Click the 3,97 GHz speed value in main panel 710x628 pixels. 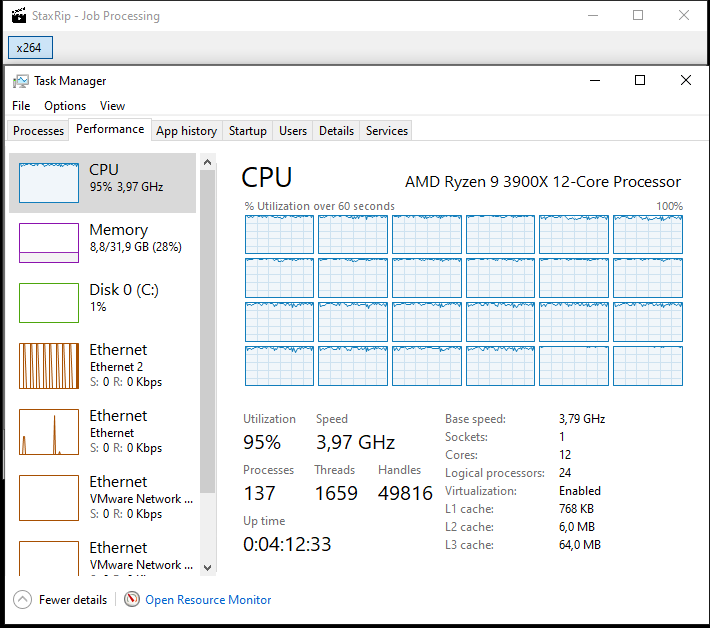[355, 442]
